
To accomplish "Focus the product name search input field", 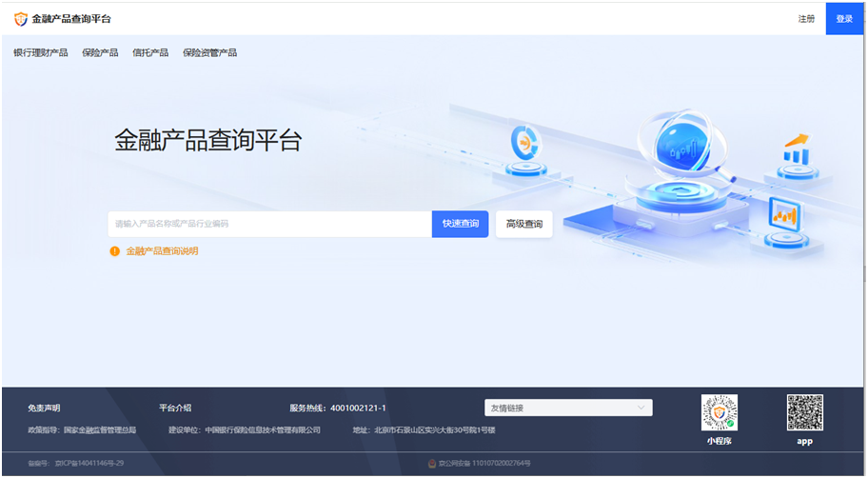I will (x=270, y=224).
